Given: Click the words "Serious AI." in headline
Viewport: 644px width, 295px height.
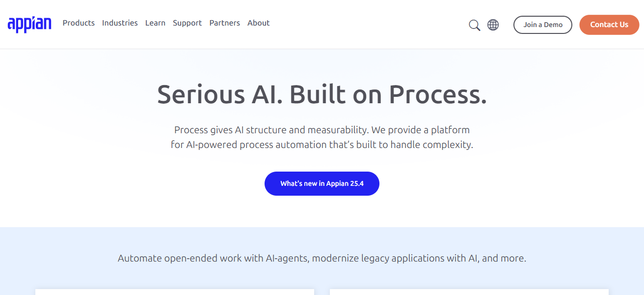Looking at the screenshot, I should (219, 94).
